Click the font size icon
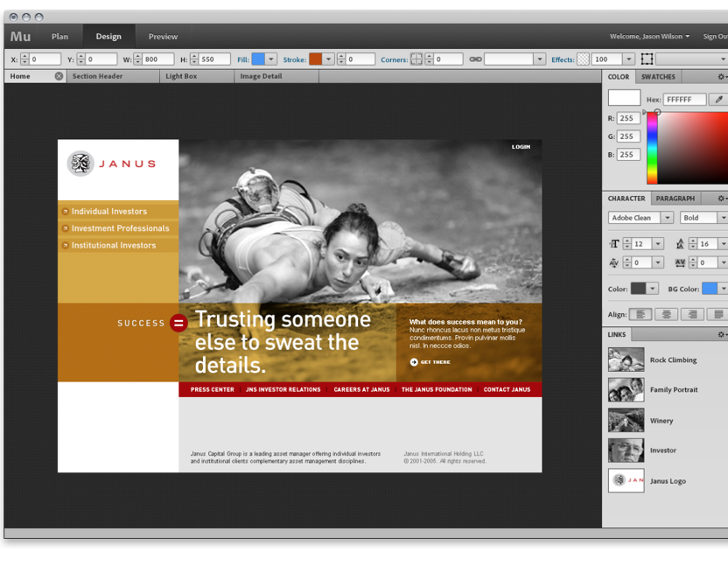Image resolution: width=728 pixels, height=566 pixels. [614, 244]
